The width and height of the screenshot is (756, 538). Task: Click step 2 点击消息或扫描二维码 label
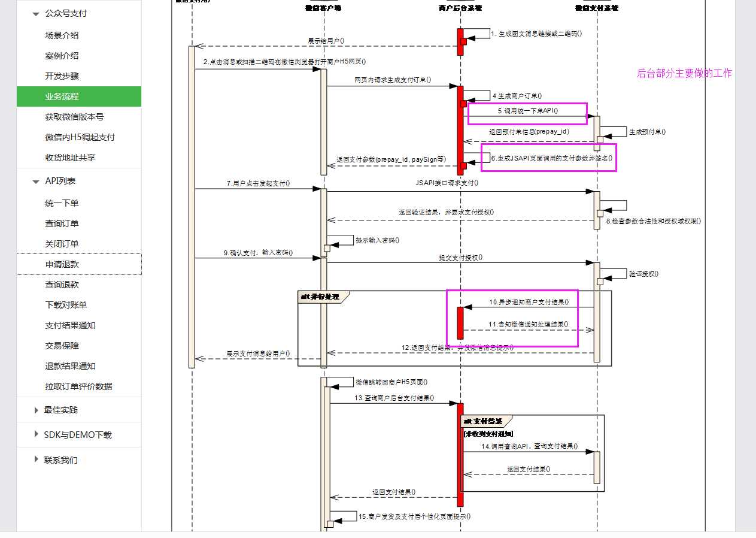coord(284,61)
